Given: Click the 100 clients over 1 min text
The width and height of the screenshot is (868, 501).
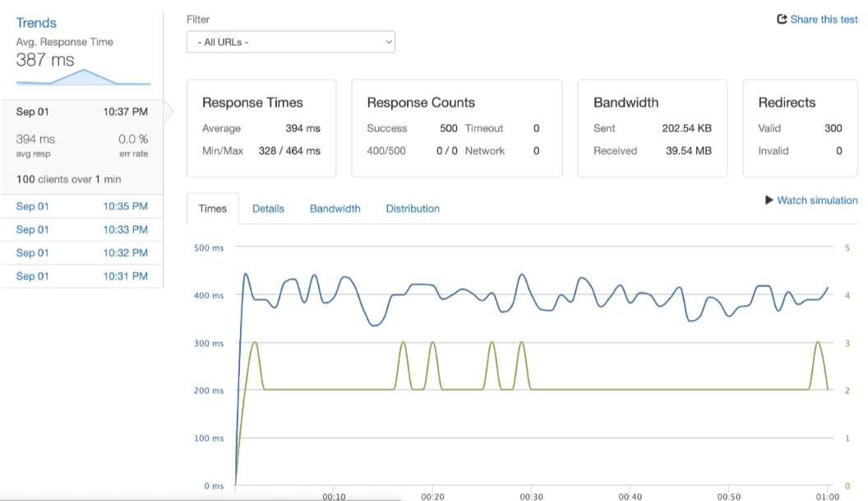Looking at the screenshot, I should 69,179.
